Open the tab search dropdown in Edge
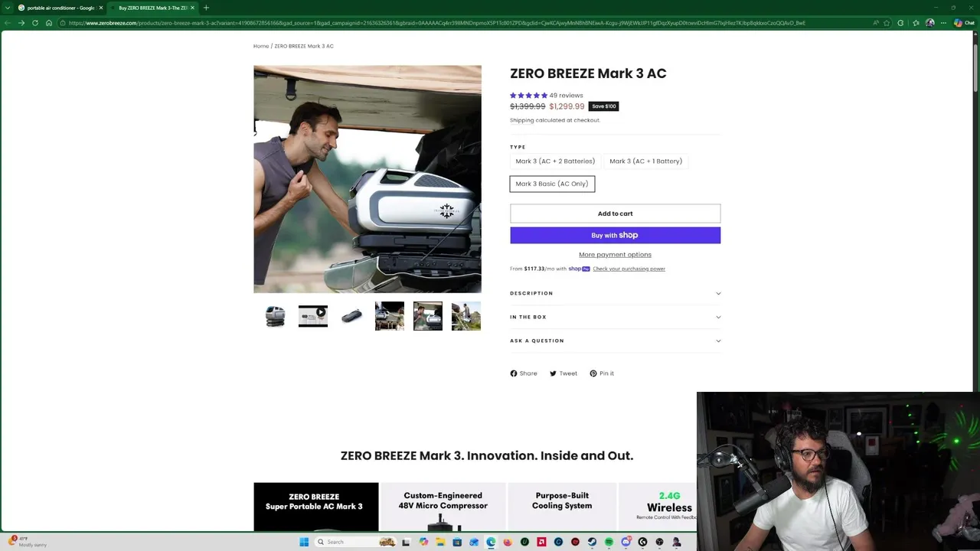 click(x=8, y=8)
